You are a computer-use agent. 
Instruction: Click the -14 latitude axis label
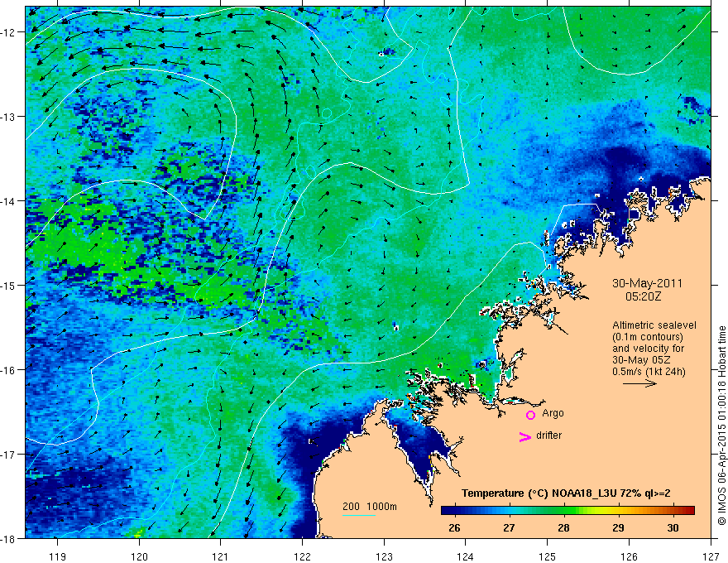coord(10,201)
